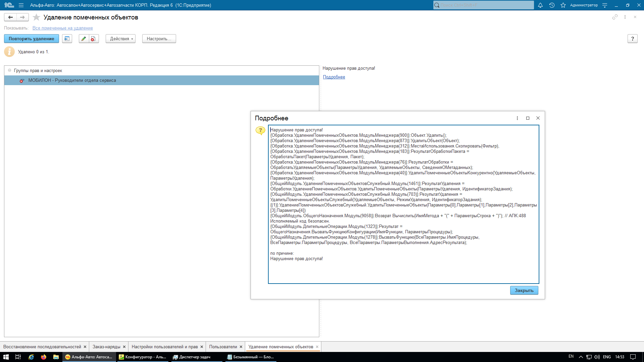Click the move-to-object icon next to Повторить удаление
Screen dimensions: 644x362
coord(67,39)
